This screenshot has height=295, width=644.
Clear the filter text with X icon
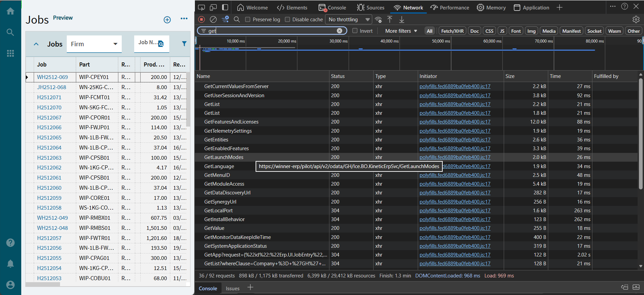point(340,31)
